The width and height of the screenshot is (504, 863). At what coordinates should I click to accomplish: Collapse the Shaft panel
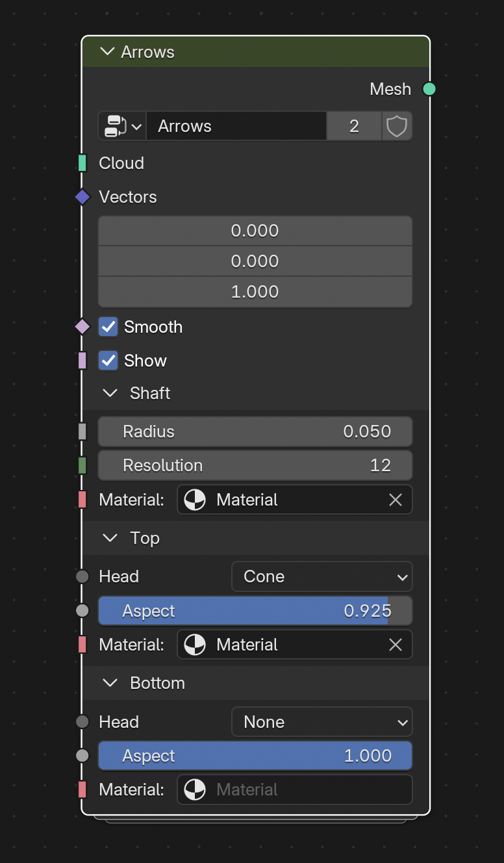pyautogui.click(x=110, y=393)
